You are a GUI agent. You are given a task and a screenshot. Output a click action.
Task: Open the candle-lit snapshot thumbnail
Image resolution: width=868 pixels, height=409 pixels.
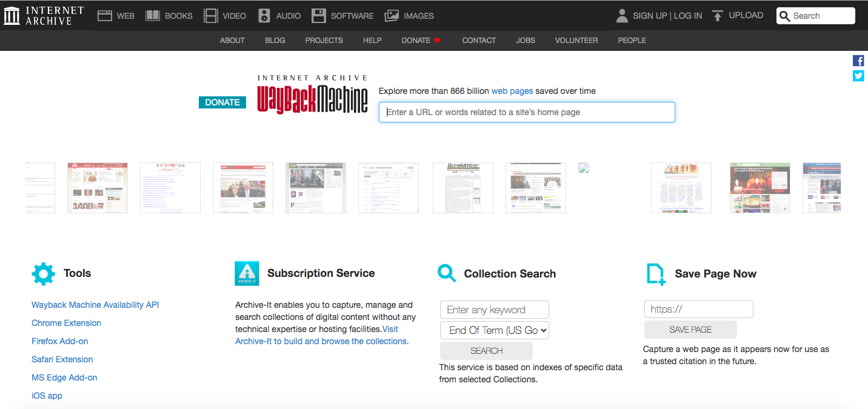[x=760, y=188]
